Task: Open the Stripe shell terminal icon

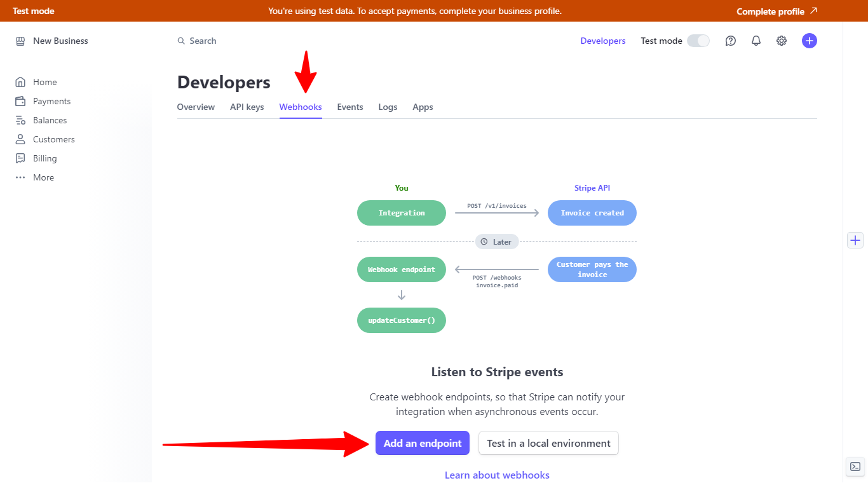Action: [x=855, y=466]
